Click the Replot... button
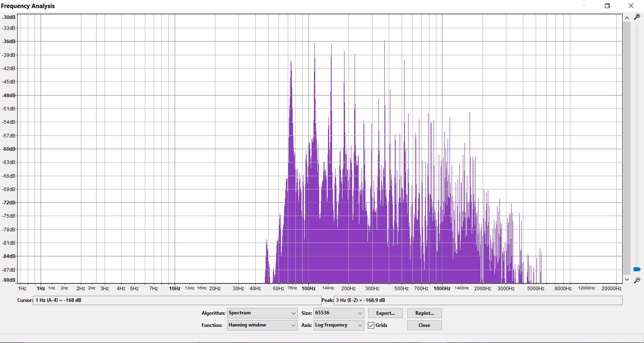Viewport: 644px width, 343px height. click(x=424, y=313)
